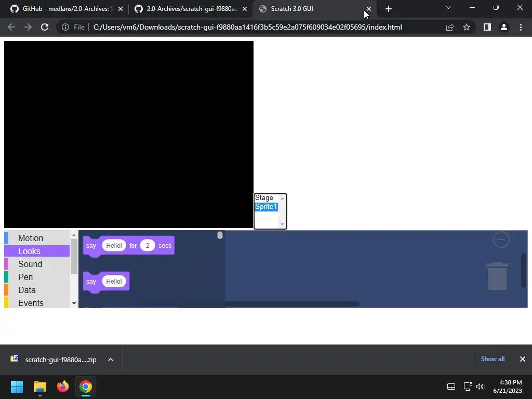Toggle the Chrome side panel

487,27
